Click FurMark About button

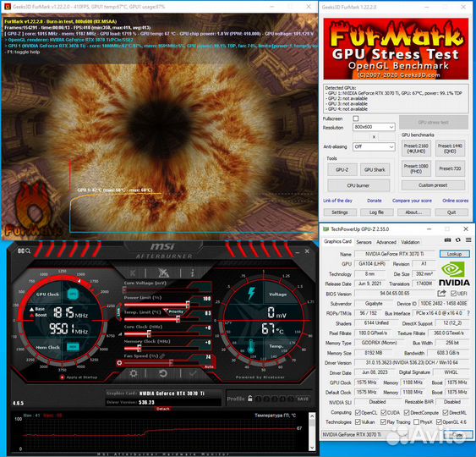(x=413, y=212)
